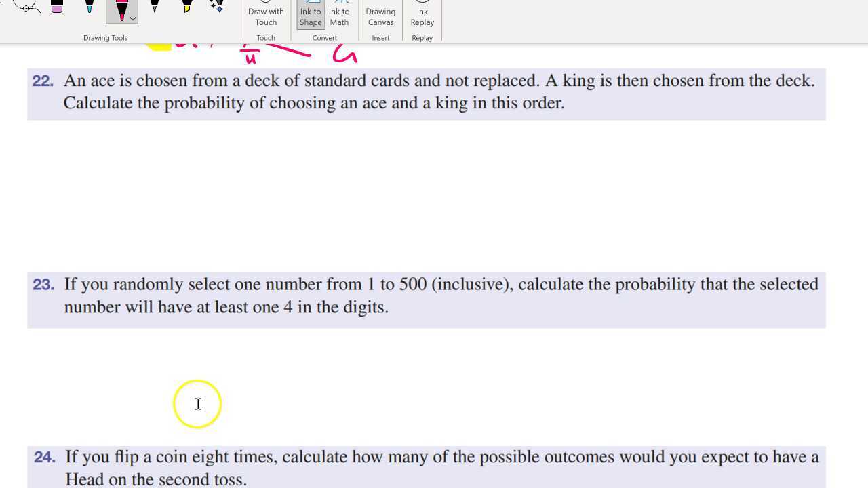This screenshot has height=488, width=868.
Task: Insert a Drawing Canvas
Action: (x=380, y=14)
